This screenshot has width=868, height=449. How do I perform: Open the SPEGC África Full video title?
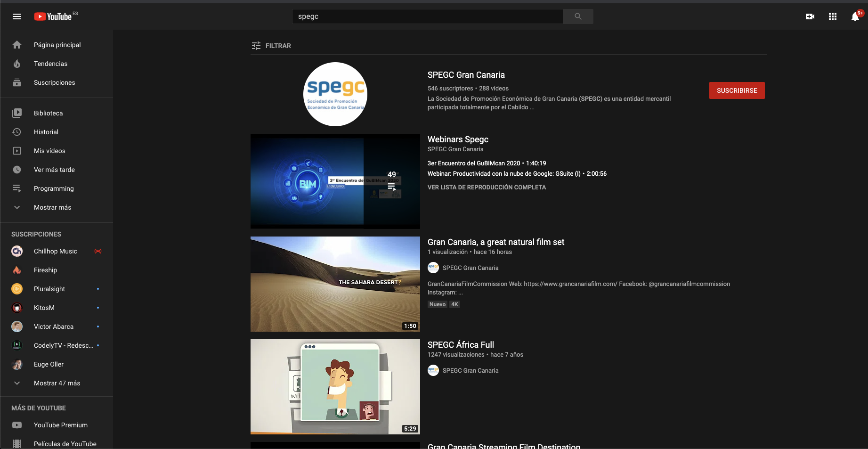click(461, 344)
